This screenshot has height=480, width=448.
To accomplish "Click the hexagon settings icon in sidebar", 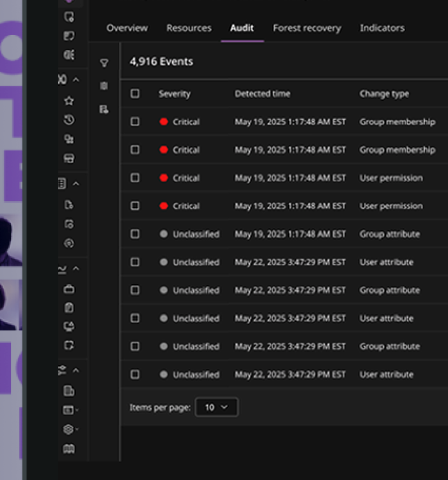I will [x=69, y=429].
